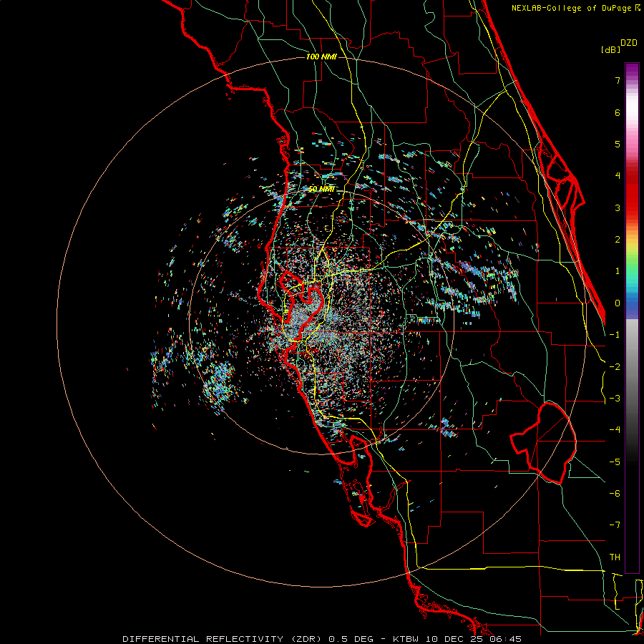This screenshot has height=644, width=644.
Task: Click the 7 dB scale label
Action: 618,80
